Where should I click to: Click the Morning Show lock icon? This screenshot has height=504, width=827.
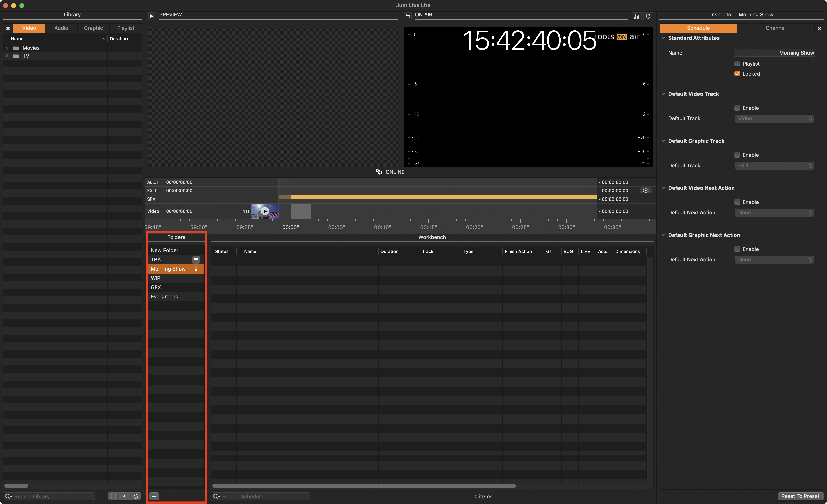196,269
